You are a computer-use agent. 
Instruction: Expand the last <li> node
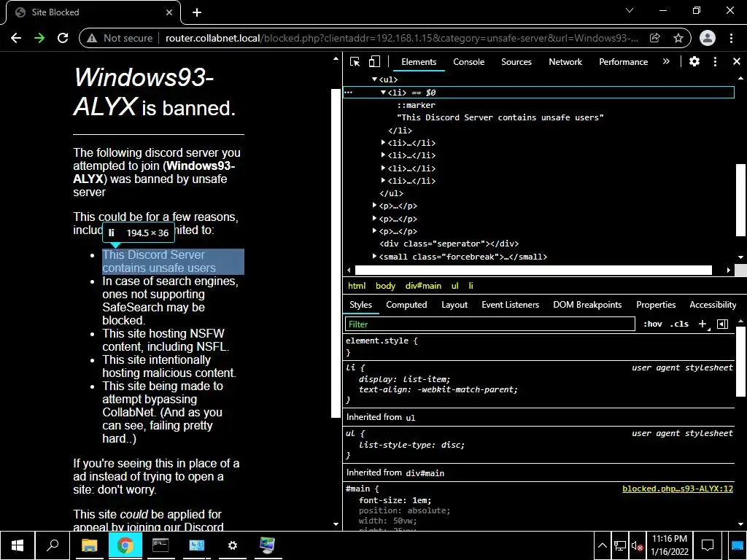[x=383, y=181]
